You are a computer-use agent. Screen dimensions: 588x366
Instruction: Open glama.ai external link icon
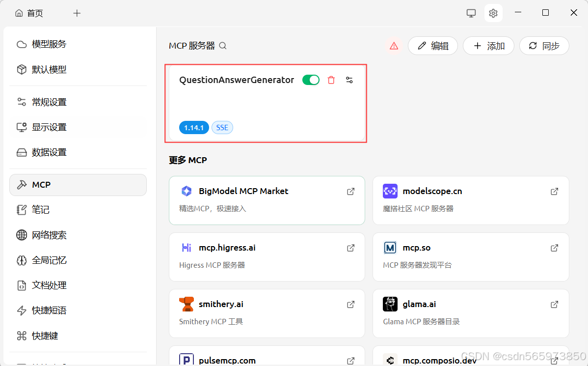coord(554,305)
